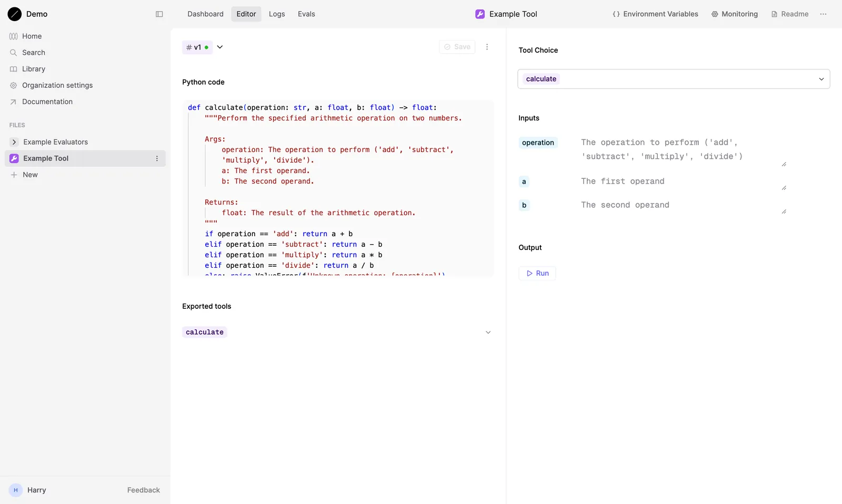The width and height of the screenshot is (842, 504).
Task: Click the Demo workspace name
Action: click(37, 14)
